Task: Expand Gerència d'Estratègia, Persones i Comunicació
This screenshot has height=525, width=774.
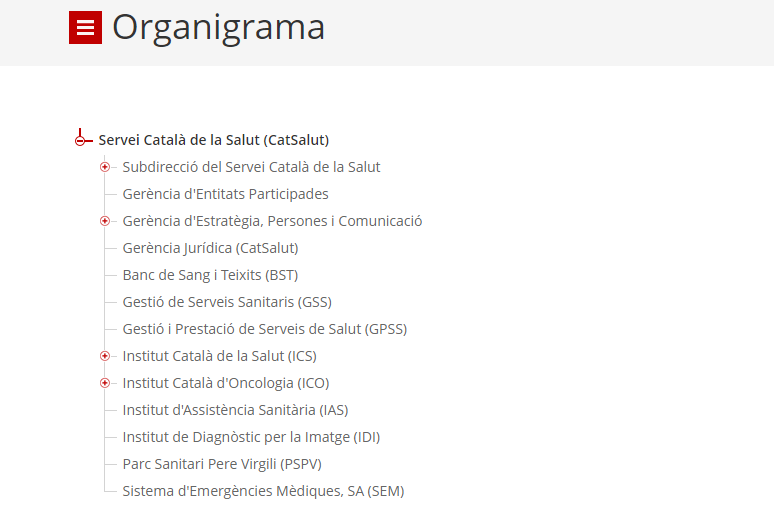Action: (105, 221)
